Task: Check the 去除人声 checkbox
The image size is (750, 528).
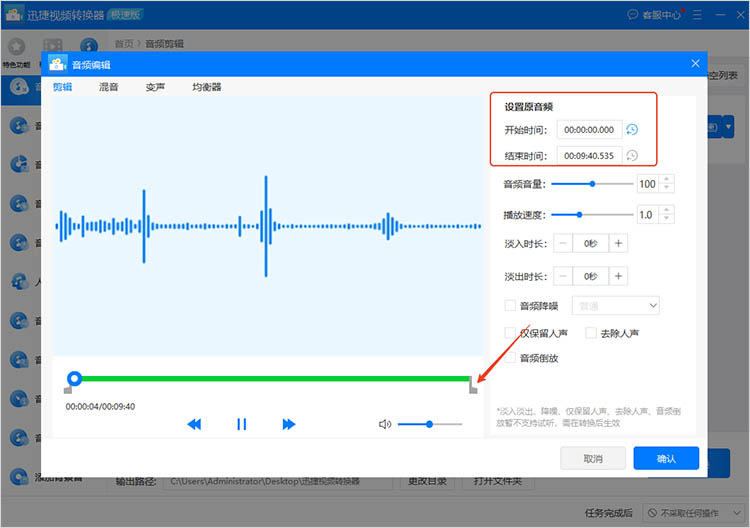Action: [591, 333]
